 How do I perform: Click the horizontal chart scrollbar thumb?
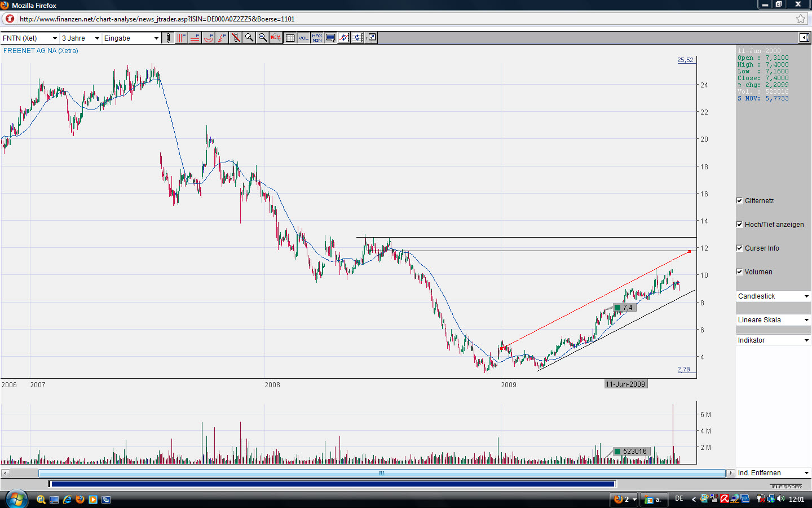click(x=382, y=473)
